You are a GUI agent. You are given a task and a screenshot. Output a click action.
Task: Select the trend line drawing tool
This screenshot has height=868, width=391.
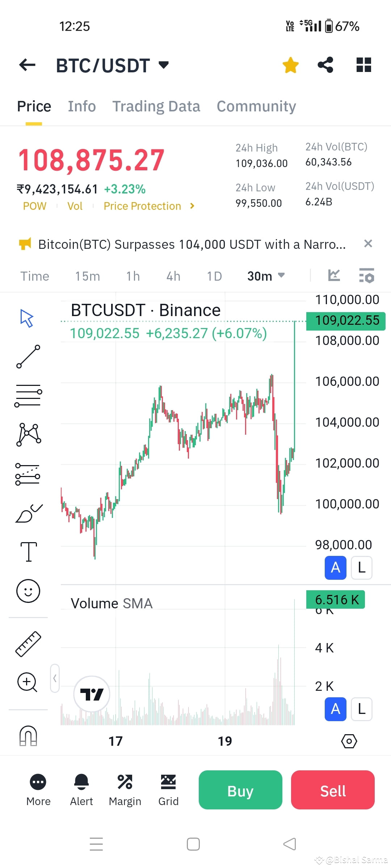pyautogui.click(x=28, y=357)
